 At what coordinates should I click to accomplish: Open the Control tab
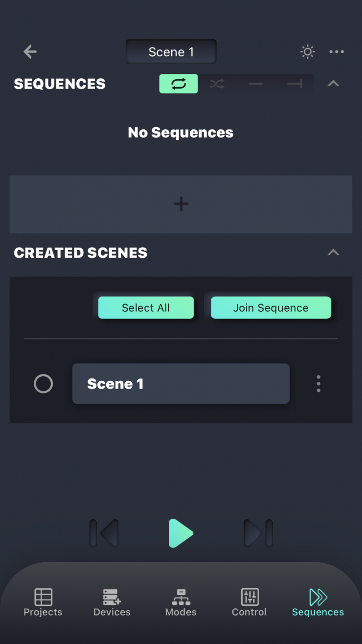249,603
